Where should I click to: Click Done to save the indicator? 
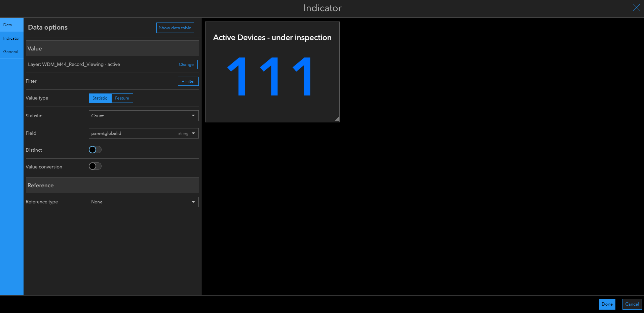(607, 304)
